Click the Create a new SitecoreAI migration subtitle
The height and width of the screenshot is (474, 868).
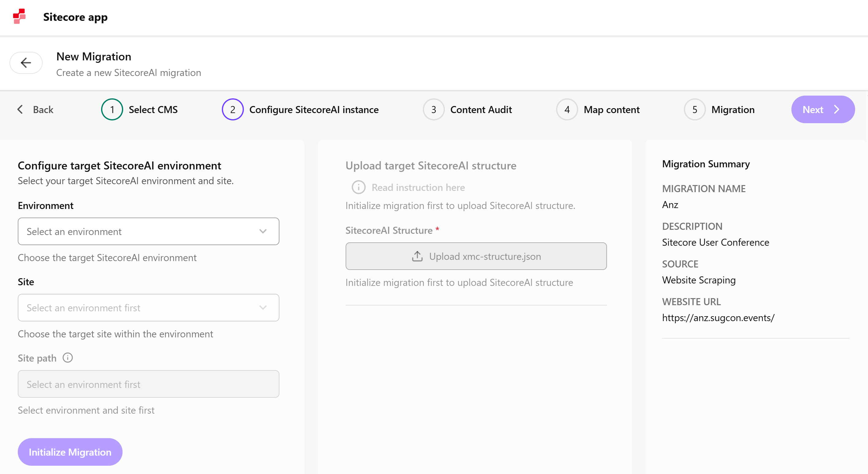128,72
